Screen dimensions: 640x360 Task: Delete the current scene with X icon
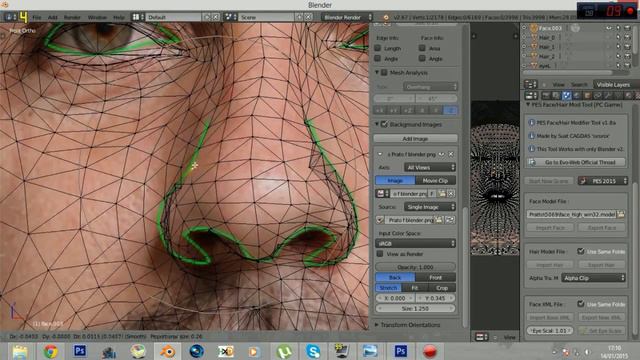(309, 17)
